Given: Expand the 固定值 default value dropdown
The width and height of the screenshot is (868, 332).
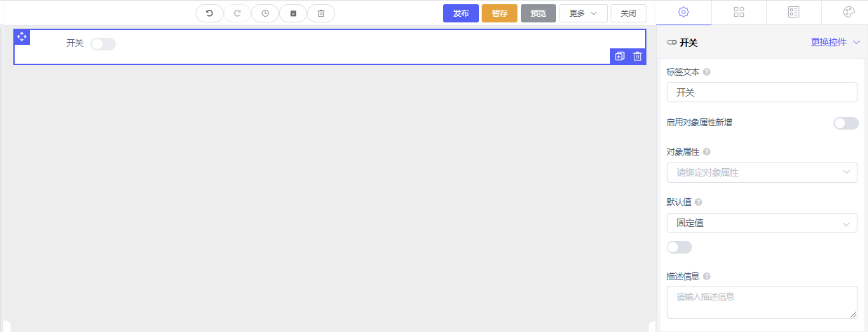Looking at the screenshot, I should (761, 223).
